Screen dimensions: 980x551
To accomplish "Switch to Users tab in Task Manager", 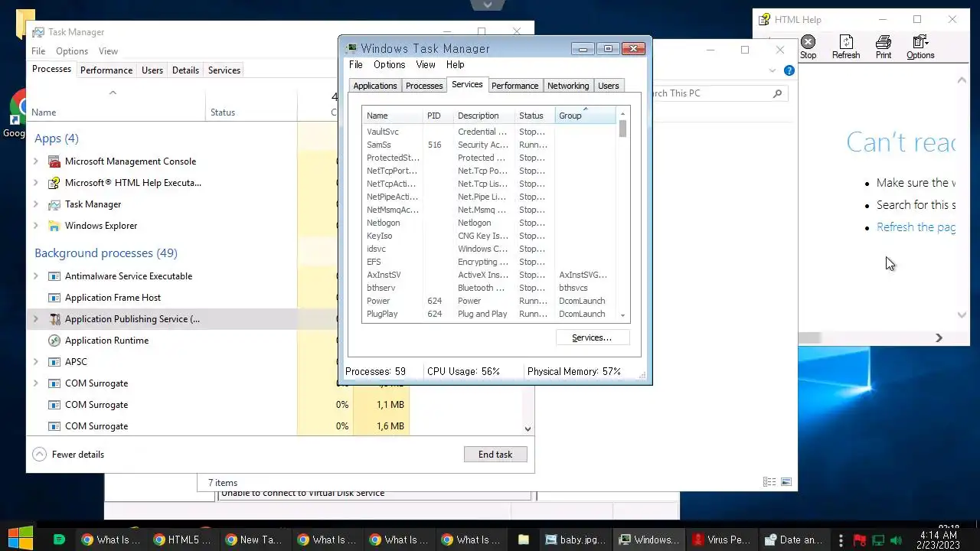I will point(152,70).
